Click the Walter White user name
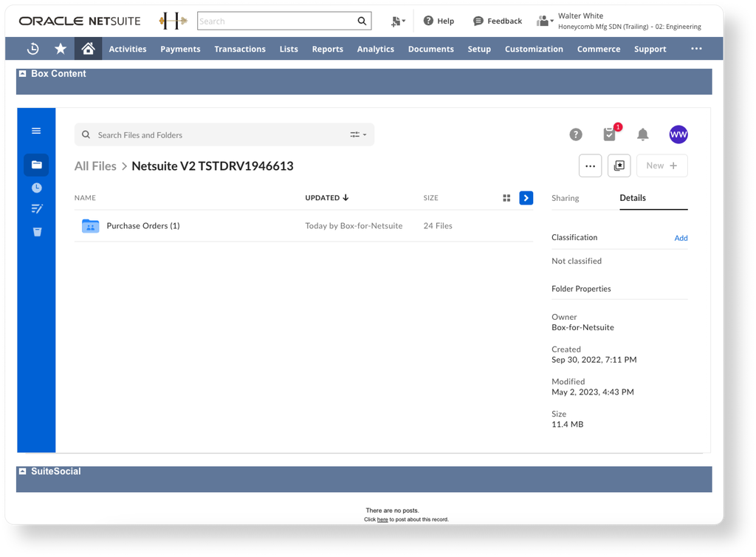 coord(580,16)
